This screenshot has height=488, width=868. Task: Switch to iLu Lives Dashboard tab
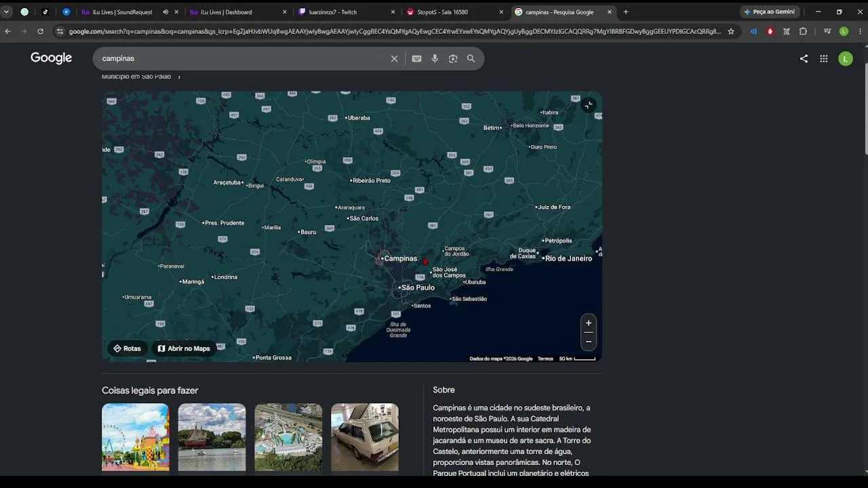click(231, 12)
